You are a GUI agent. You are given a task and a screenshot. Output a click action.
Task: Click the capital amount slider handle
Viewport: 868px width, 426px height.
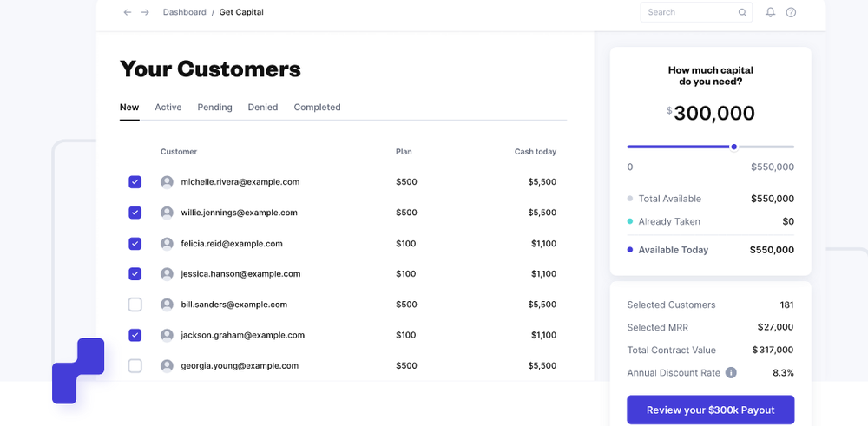pyautogui.click(x=734, y=147)
